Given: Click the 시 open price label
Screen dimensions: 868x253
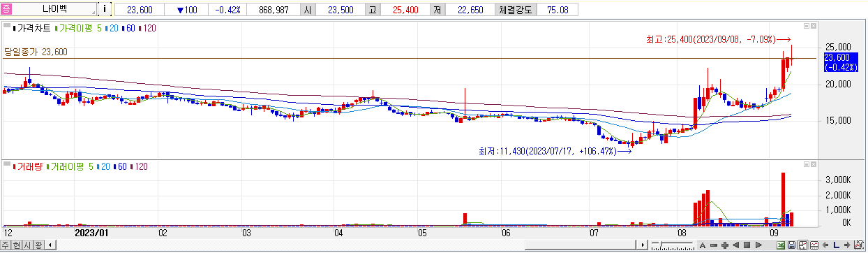Looking at the screenshot, I should click(308, 10).
